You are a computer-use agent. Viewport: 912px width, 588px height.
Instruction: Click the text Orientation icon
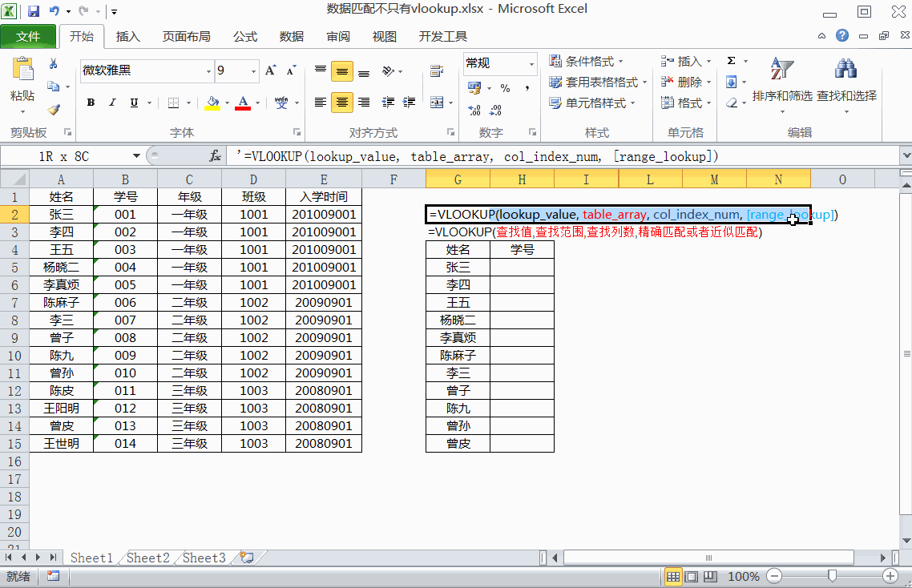388,71
